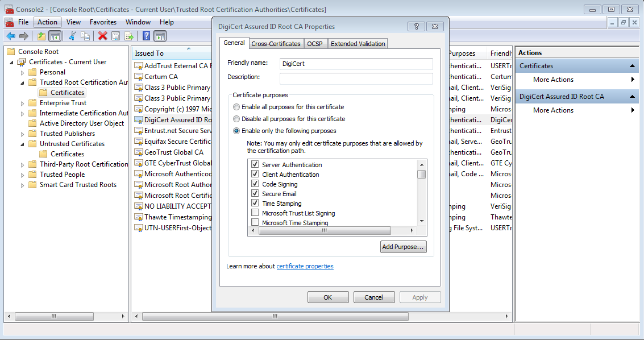644x340 pixels.
Task: Switch to the Cross-Certificates tab
Action: (276, 44)
